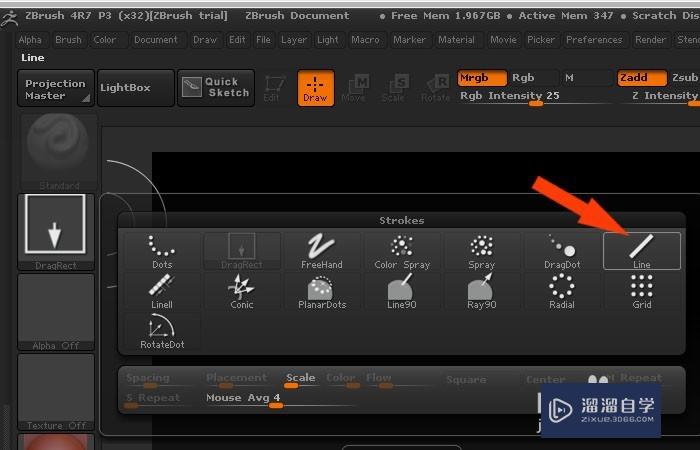Switch to Move mode icon

354,88
